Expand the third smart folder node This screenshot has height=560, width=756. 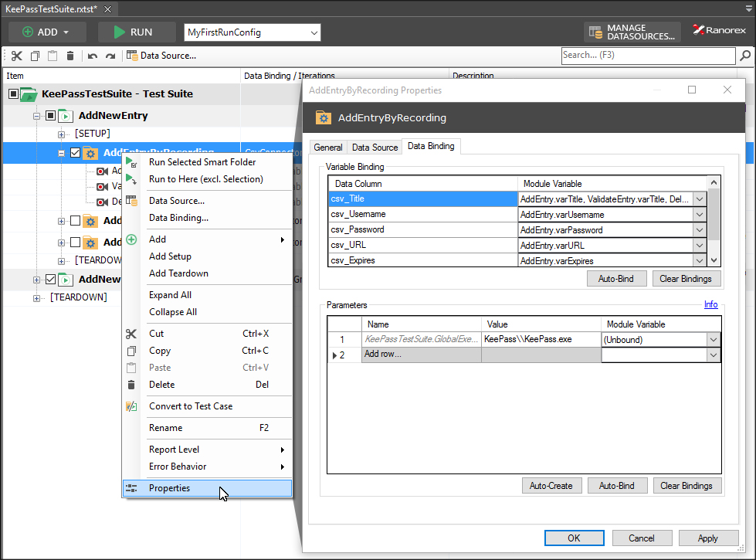coord(61,243)
